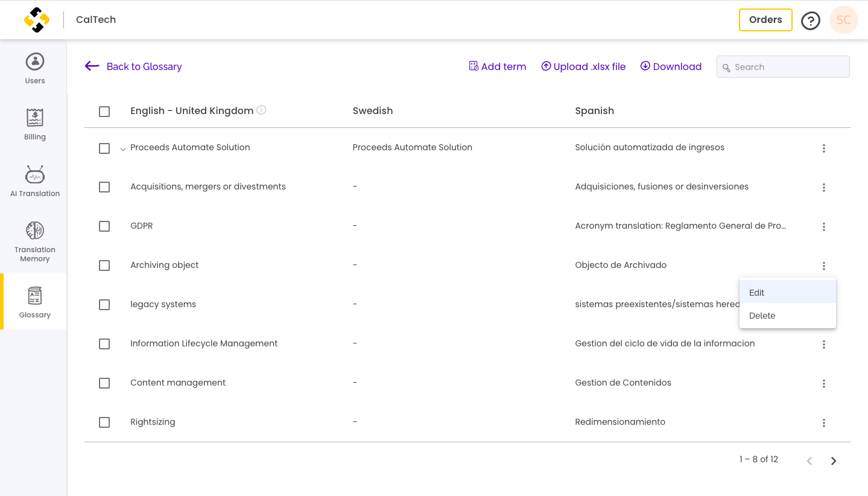Open the three-dot menu for Information Lifecycle Management
The image size is (868, 496).
tap(823, 345)
